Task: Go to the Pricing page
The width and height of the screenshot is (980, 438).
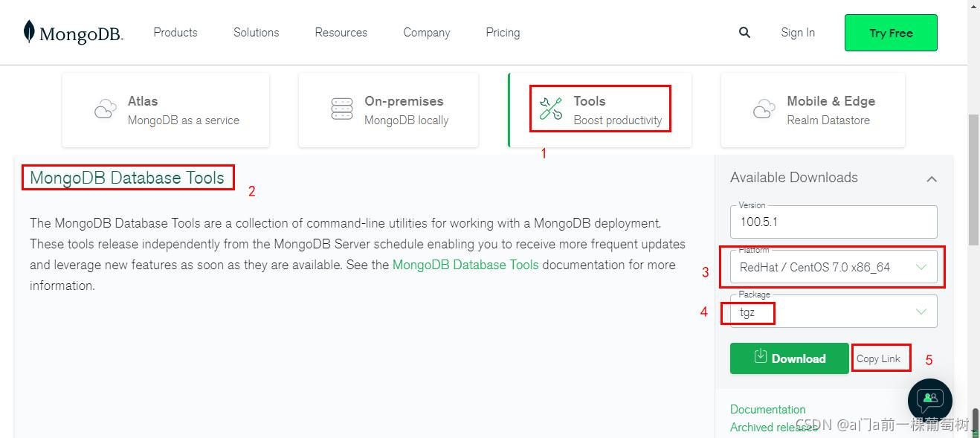Action: point(503,33)
